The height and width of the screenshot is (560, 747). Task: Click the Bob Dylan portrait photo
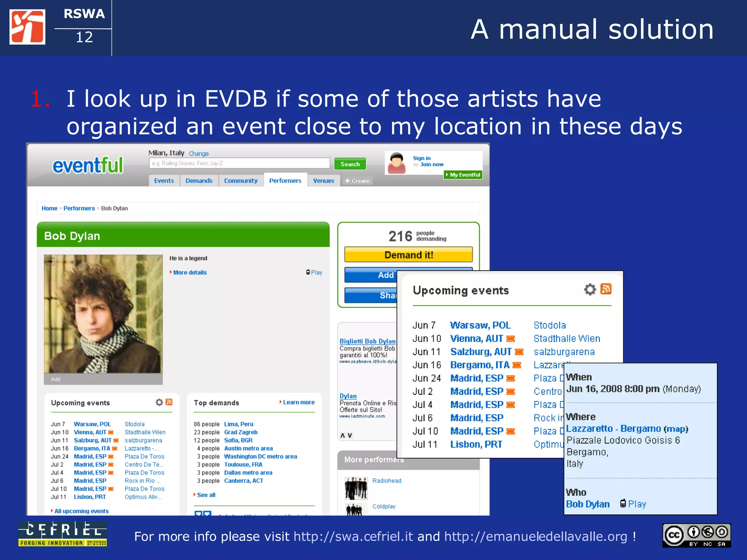click(x=103, y=314)
